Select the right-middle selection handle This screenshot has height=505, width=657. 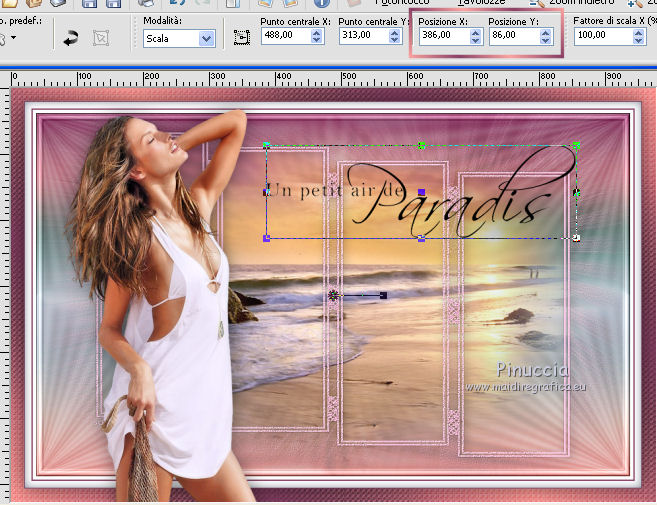point(577,192)
